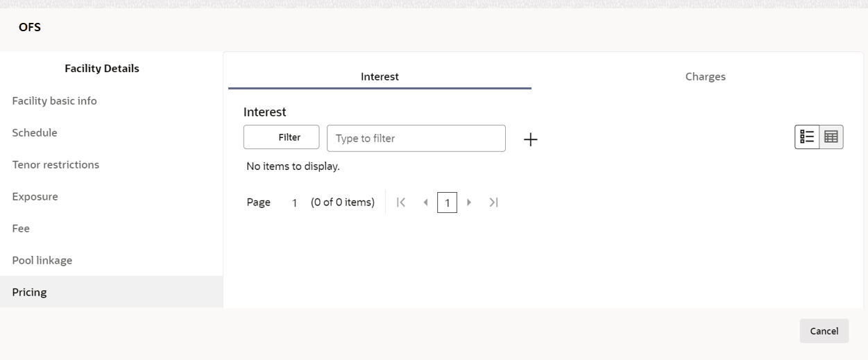The width and height of the screenshot is (868, 360).
Task: Select Schedule in the sidebar
Action: click(x=35, y=132)
